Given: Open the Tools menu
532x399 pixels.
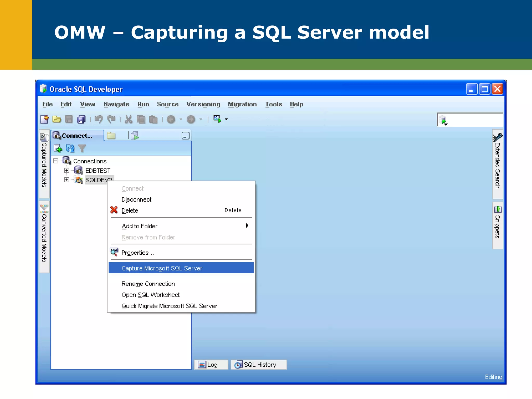Looking at the screenshot, I should pyautogui.click(x=274, y=104).
